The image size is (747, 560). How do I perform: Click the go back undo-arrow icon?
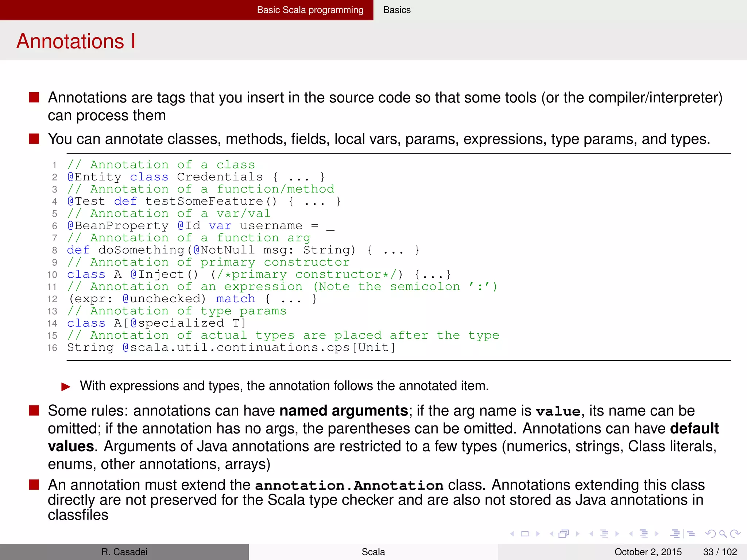pos(711,534)
